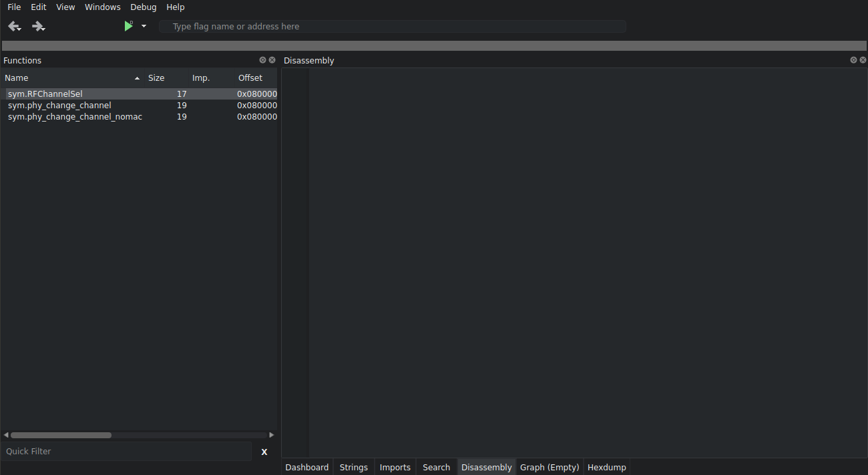Select the sym.phy_change_channel function
The image size is (868, 475).
(x=59, y=105)
